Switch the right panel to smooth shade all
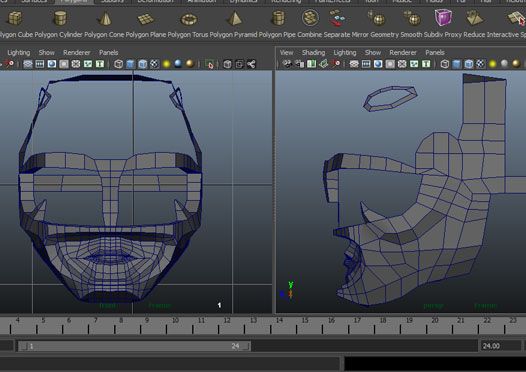This screenshot has height=372, width=526. point(457,64)
